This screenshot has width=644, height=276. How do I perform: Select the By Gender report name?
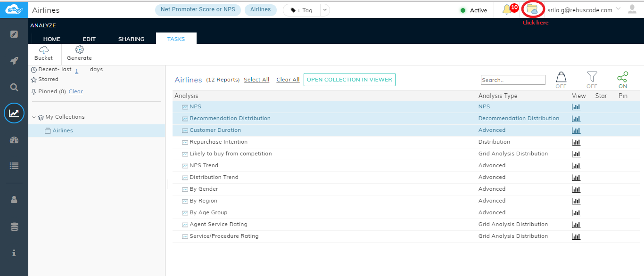[x=204, y=189]
